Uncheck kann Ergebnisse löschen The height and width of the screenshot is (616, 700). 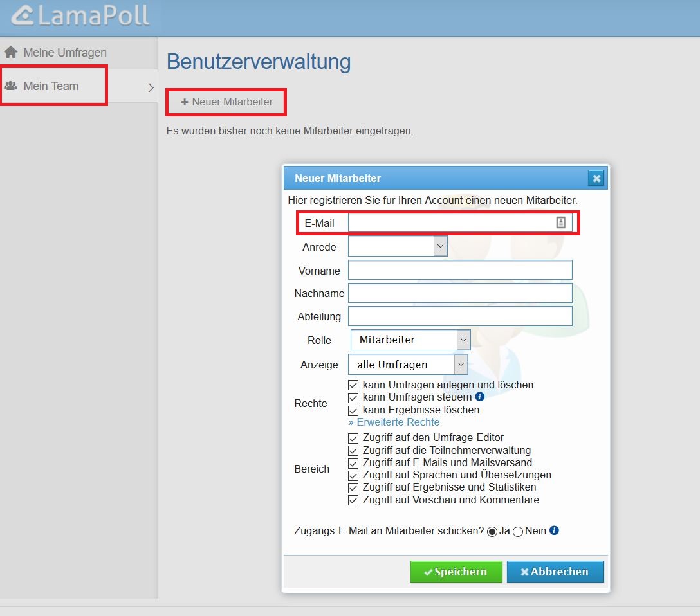point(353,410)
